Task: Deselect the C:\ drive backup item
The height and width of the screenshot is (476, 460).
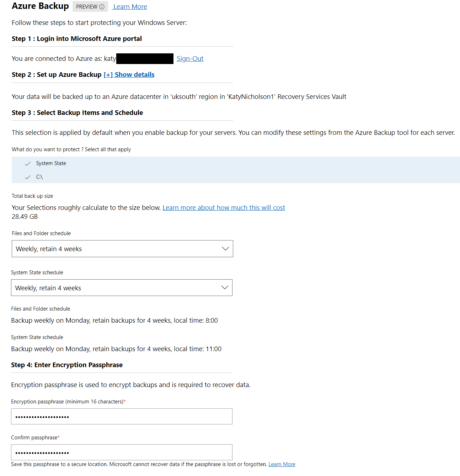Action: (39, 177)
